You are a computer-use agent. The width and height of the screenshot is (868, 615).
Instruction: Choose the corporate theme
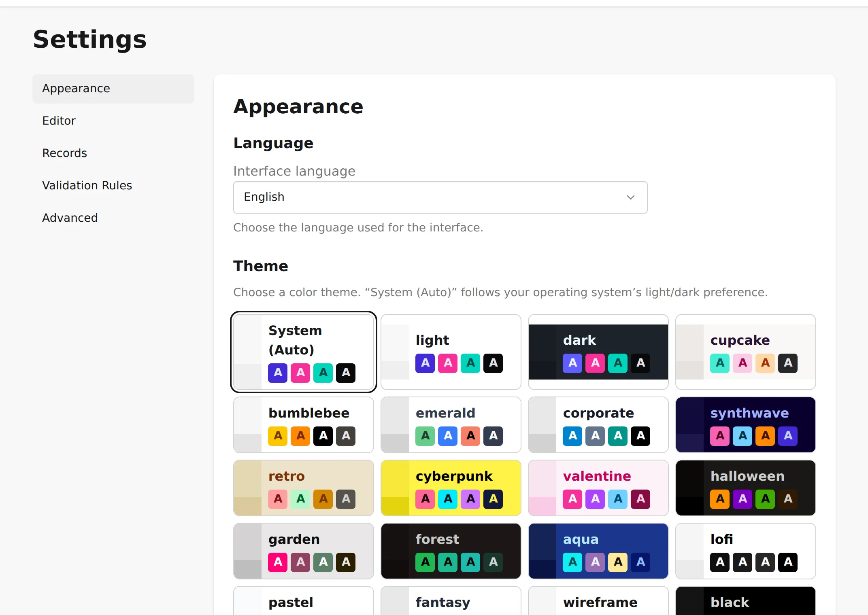point(598,425)
